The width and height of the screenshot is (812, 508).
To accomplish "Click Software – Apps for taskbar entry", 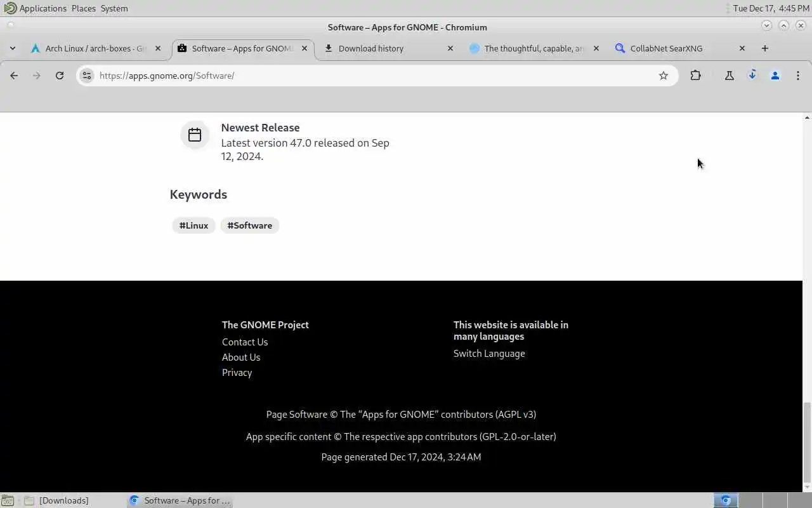I will 180,500.
